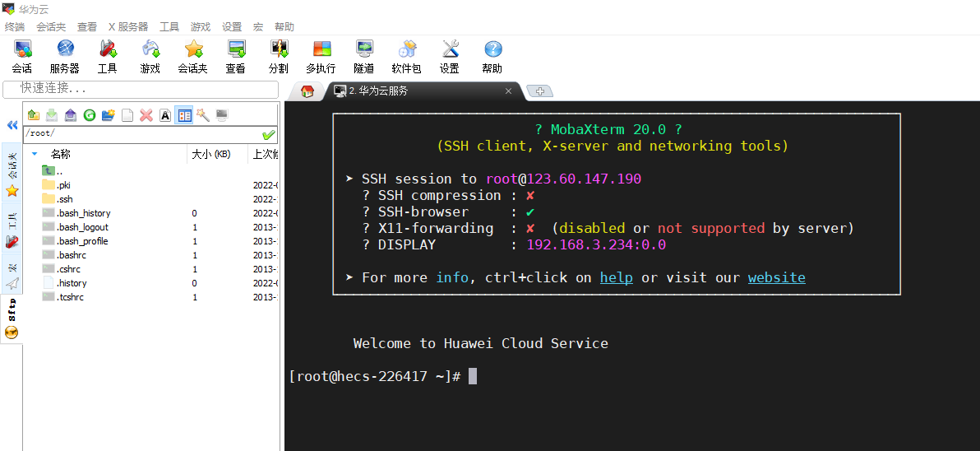The height and width of the screenshot is (451, 980).
Task: Click the MultiExec (多执行) toolbar icon
Action: pos(321,56)
